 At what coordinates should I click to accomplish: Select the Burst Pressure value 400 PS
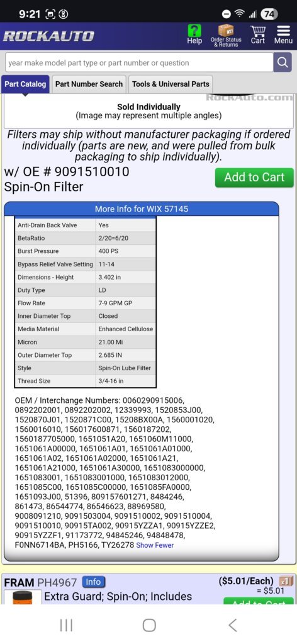[x=109, y=251]
